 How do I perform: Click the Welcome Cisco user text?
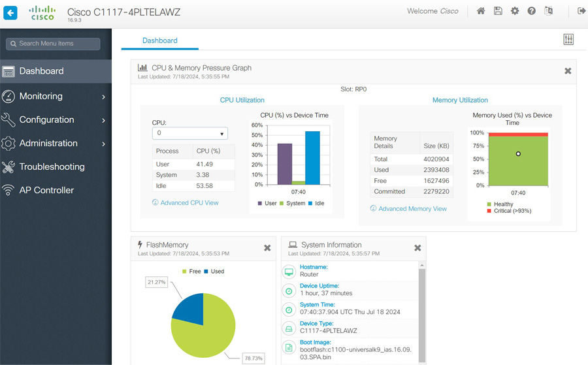click(433, 11)
